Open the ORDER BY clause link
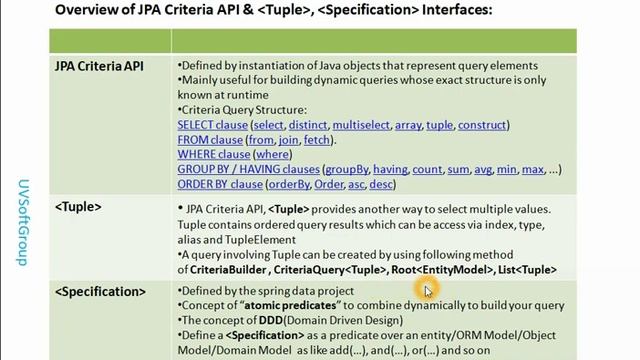 (220, 184)
